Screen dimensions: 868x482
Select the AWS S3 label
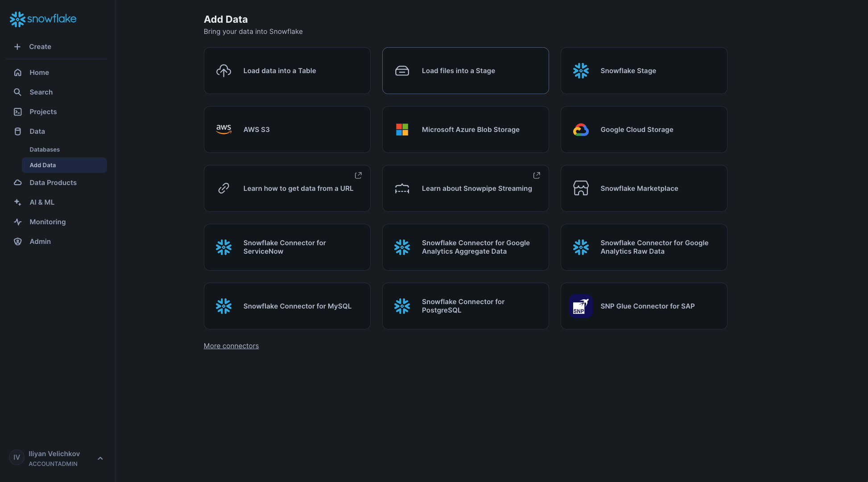(256, 130)
